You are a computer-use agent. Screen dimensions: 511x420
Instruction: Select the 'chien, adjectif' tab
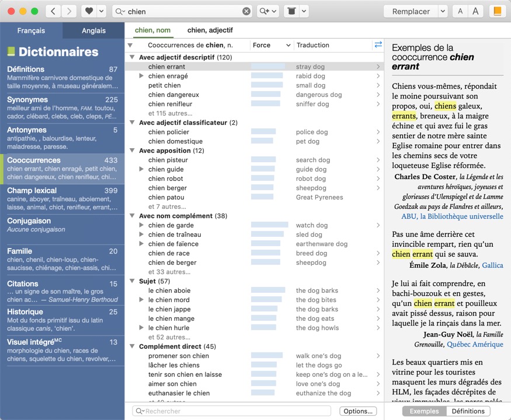pos(210,30)
